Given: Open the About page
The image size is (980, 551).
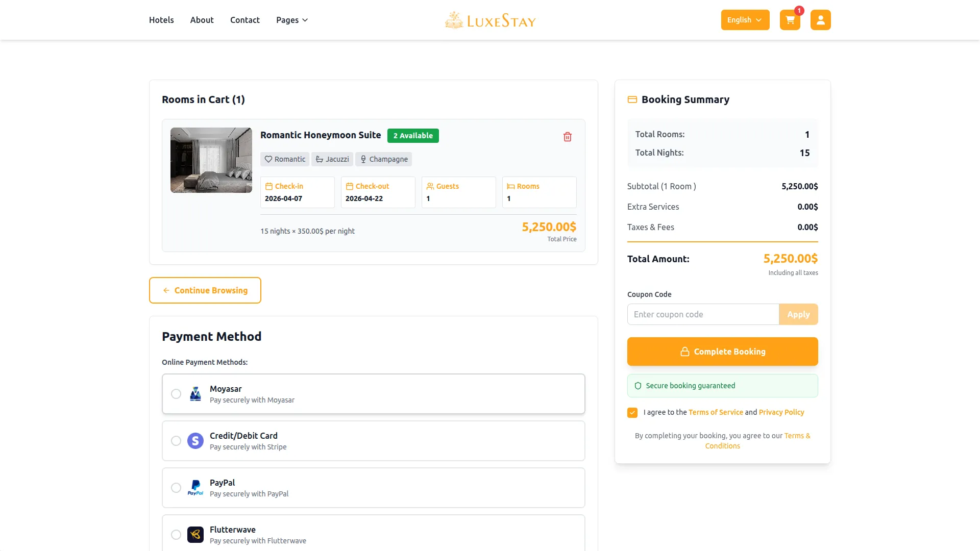Looking at the screenshot, I should (202, 20).
